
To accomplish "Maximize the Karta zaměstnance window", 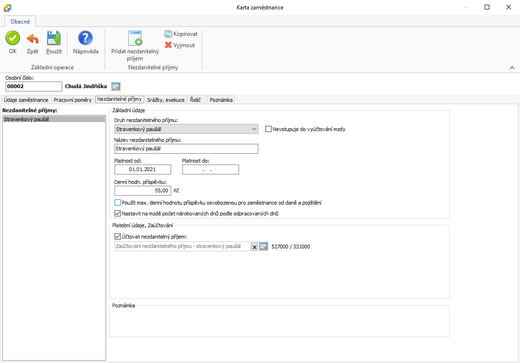I will pos(487,7).
